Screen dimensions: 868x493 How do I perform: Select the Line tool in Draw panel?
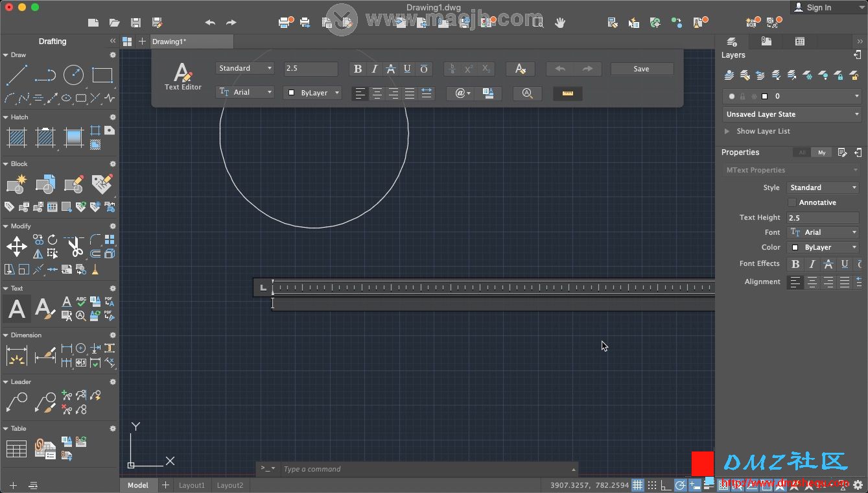(x=16, y=75)
